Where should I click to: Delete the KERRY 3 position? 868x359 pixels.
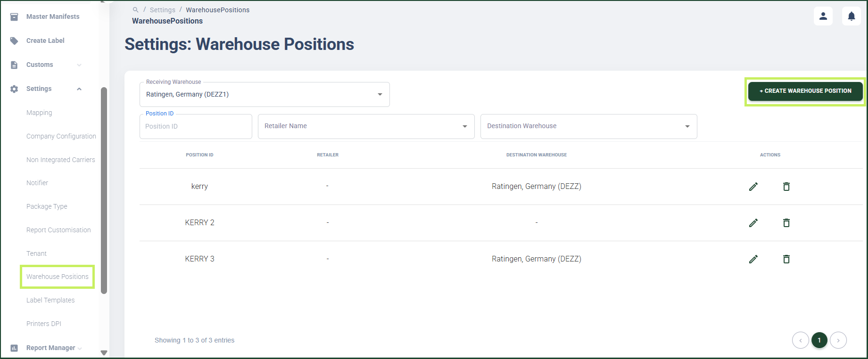(x=786, y=259)
